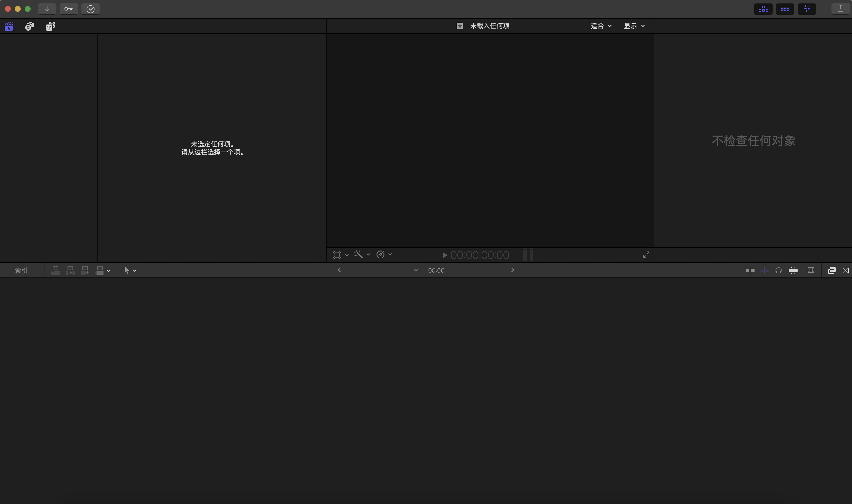Switch to Libraries sidebar clapperboard tab
852x504 pixels.
pyautogui.click(x=9, y=26)
